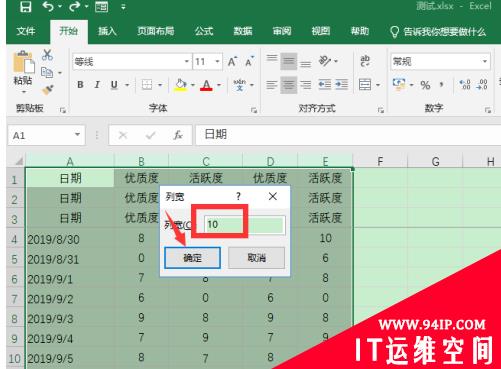Viewport: 501px width, 369px height.
Task: Switch to the 视图 tab
Action: tap(321, 31)
